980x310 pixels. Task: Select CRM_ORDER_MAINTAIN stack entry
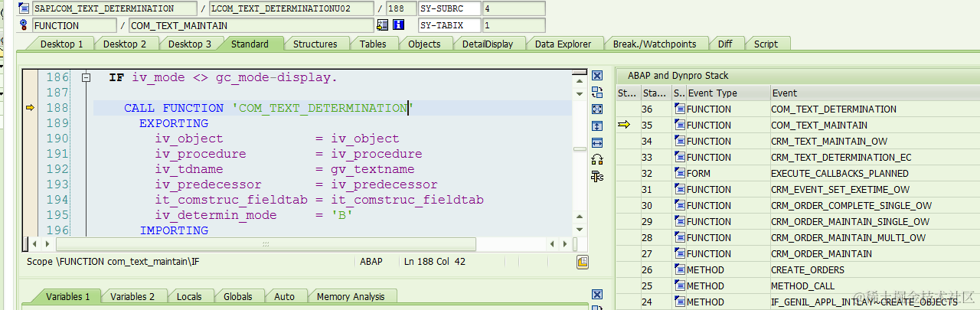822,254
